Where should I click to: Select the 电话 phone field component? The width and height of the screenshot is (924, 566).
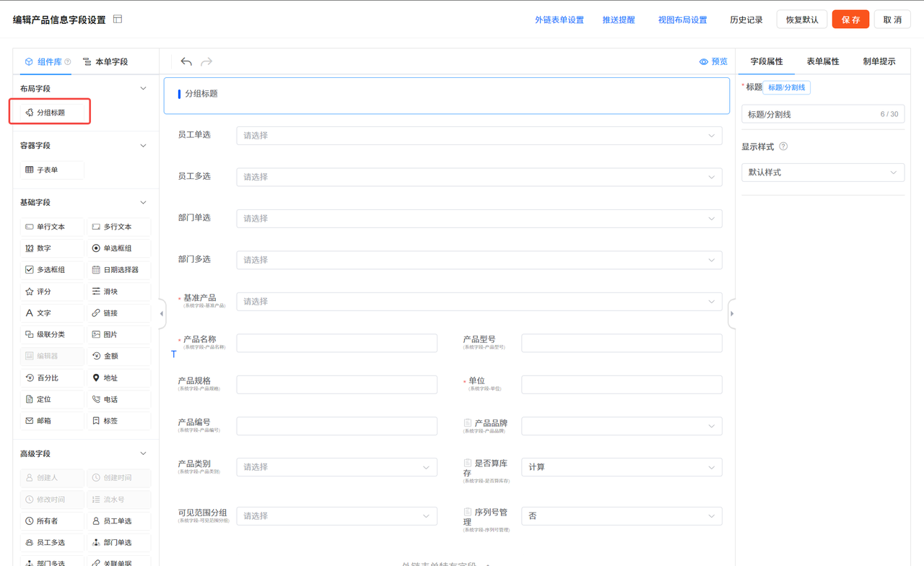118,399
